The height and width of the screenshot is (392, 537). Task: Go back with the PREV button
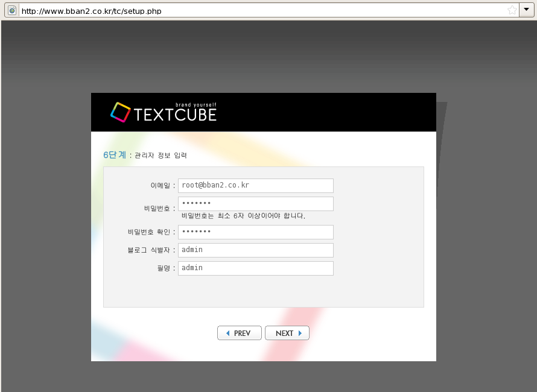pyautogui.click(x=240, y=333)
